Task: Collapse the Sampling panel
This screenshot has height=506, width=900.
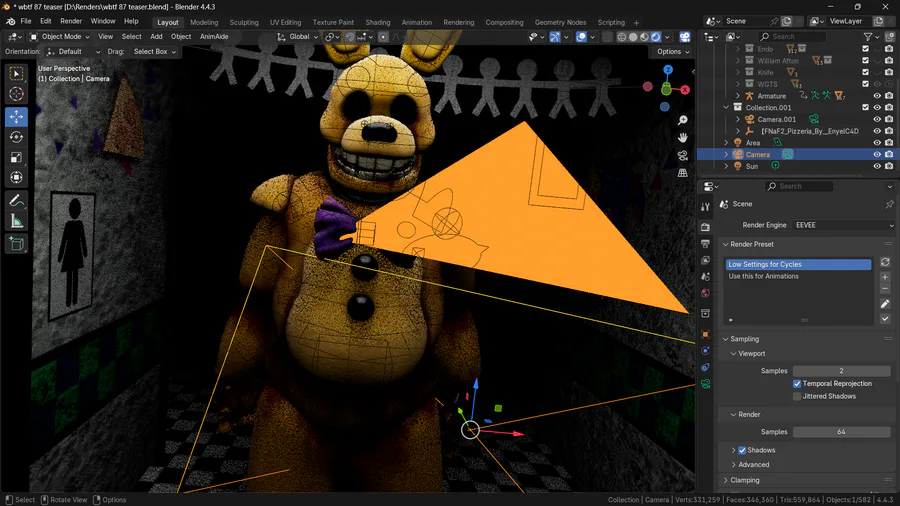Action: [744, 339]
